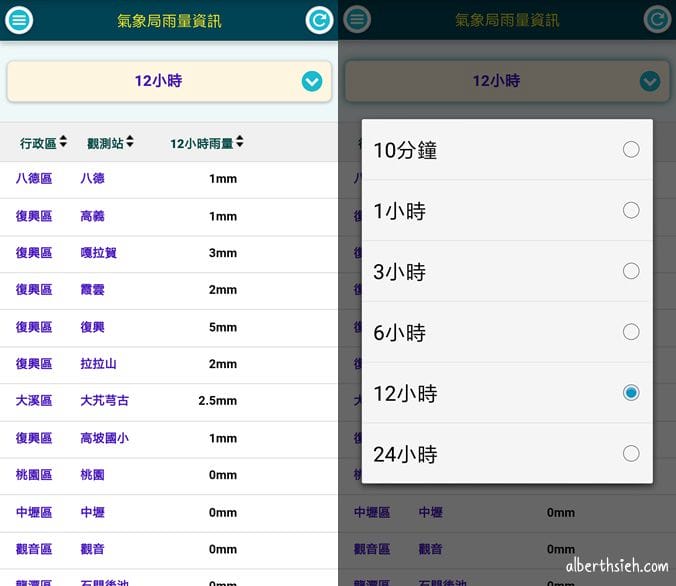Viewport: 676px width, 586px height.
Task: Tap 5mm rainfall value for 復興 station
Action: tap(223, 327)
